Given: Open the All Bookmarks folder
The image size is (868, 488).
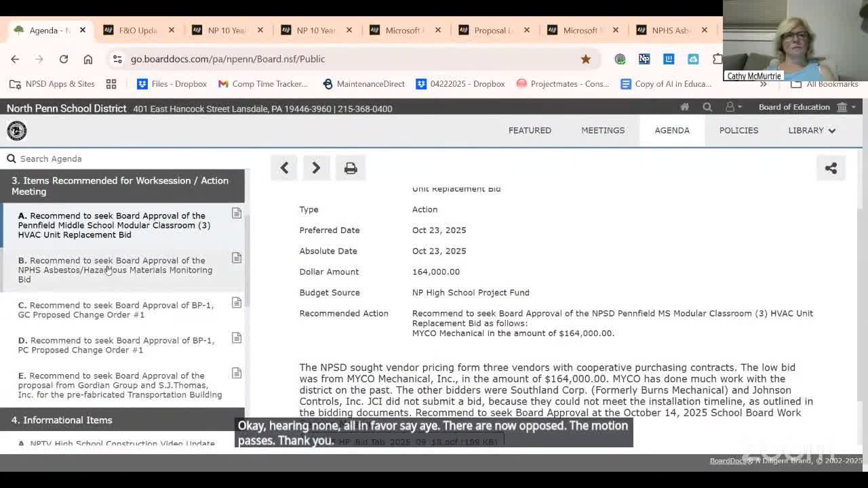Looking at the screenshot, I should point(825,84).
